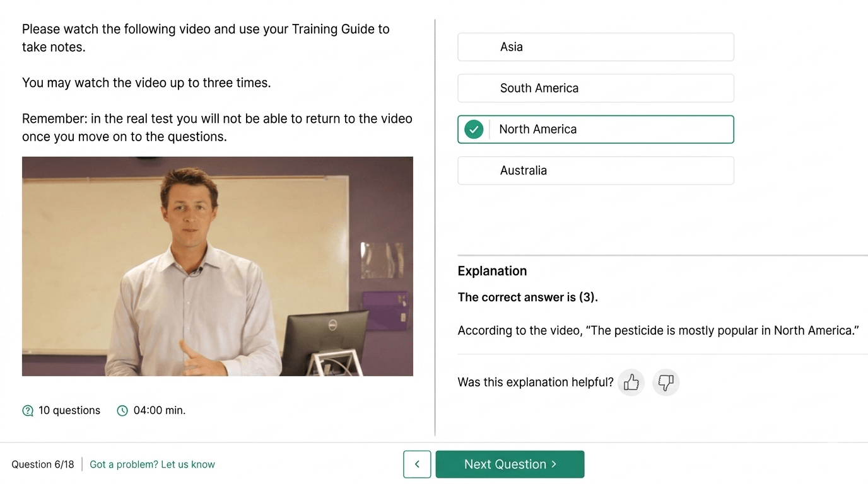The height and width of the screenshot is (484, 868).
Task: Click the Explanation heading
Action: [x=492, y=271]
